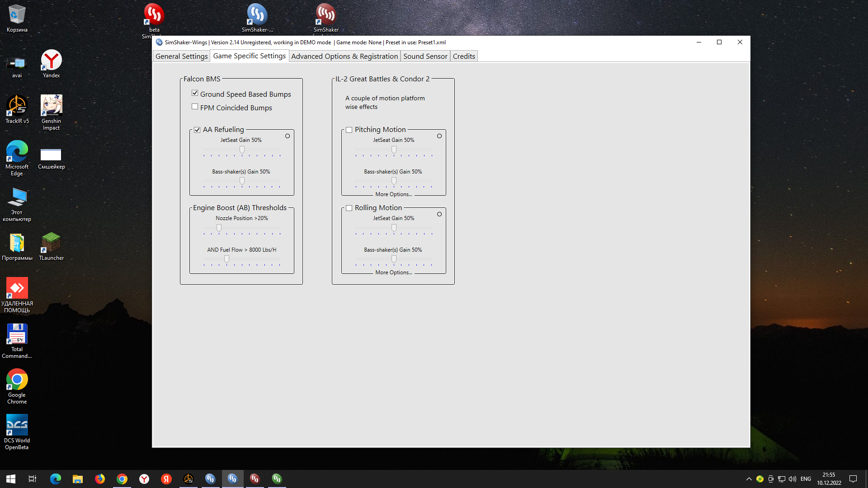The height and width of the screenshot is (488, 868).
Task: Open More Options under Rolling Motion
Action: click(393, 272)
